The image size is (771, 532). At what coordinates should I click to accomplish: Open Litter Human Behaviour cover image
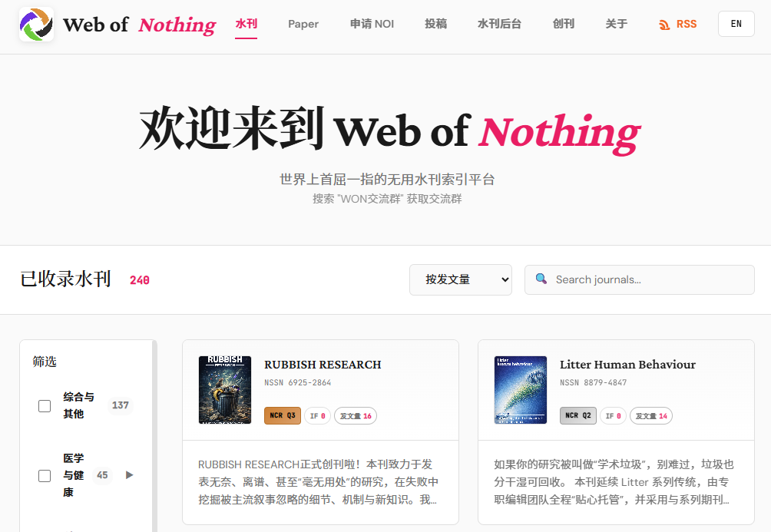pos(520,390)
